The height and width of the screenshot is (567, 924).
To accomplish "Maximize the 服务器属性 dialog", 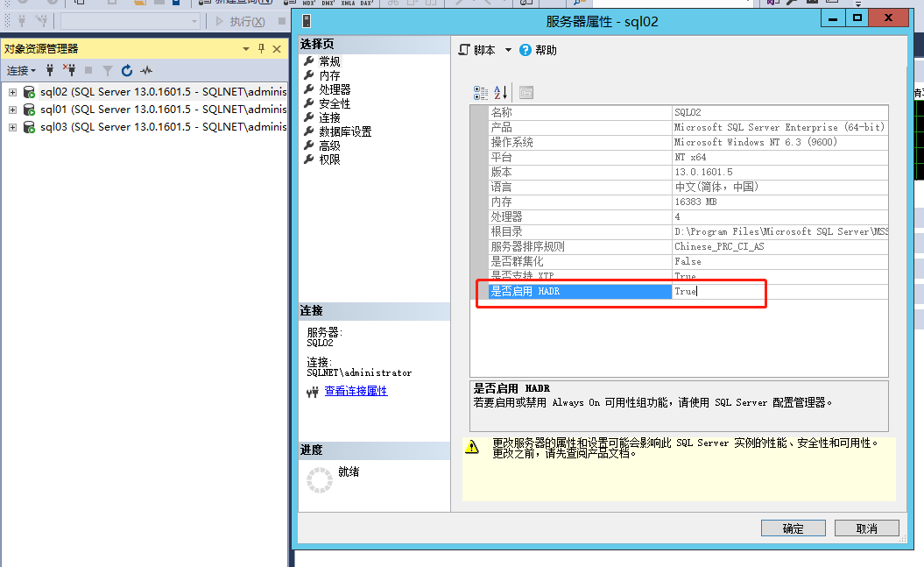I will pyautogui.click(x=857, y=19).
